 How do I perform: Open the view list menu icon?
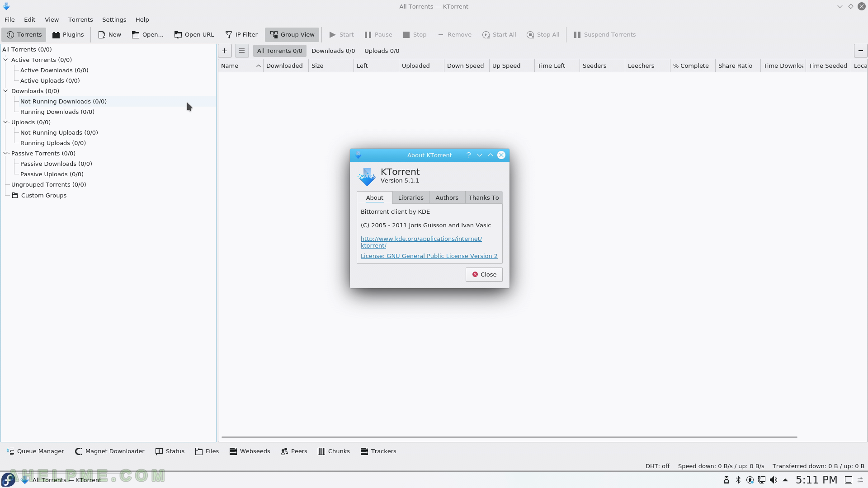[x=242, y=51]
